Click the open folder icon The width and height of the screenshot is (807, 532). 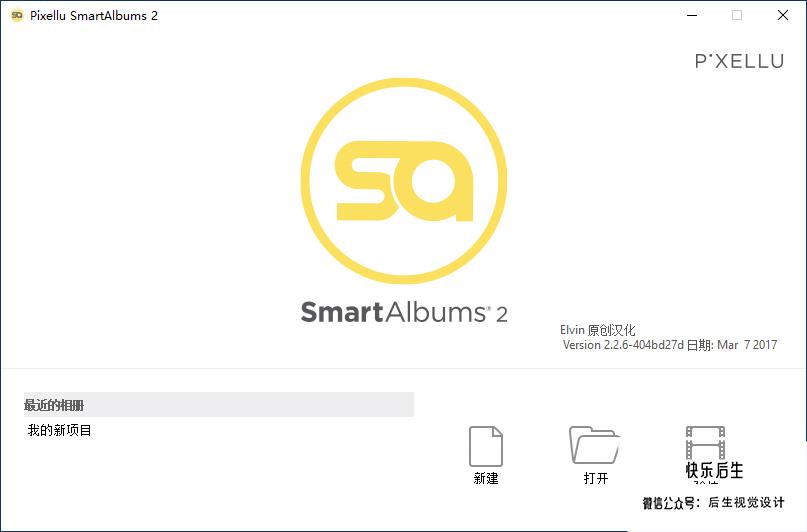tap(594, 445)
